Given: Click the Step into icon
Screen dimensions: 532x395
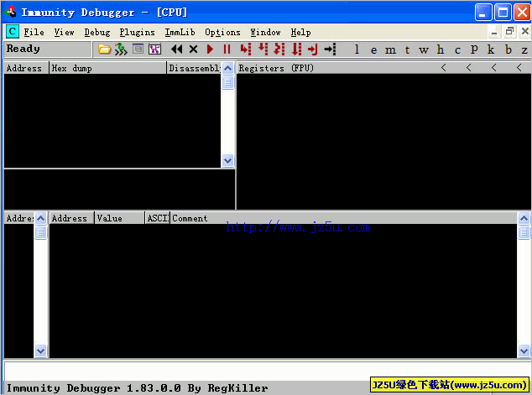Looking at the screenshot, I should pyautogui.click(x=245, y=49).
